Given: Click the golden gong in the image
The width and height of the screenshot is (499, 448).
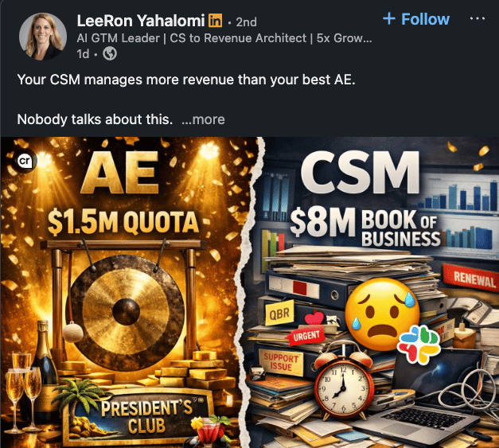Looking at the screenshot, I should click(x=127, y=310).
